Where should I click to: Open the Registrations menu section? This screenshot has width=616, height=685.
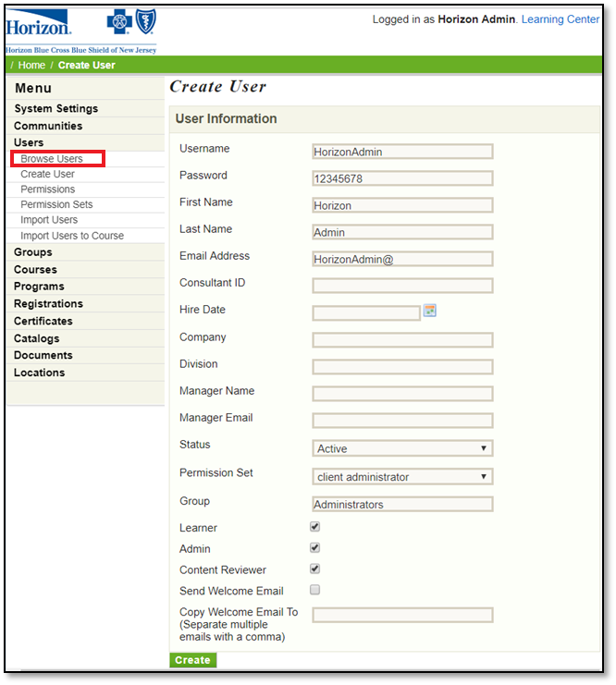click(48, 303)
